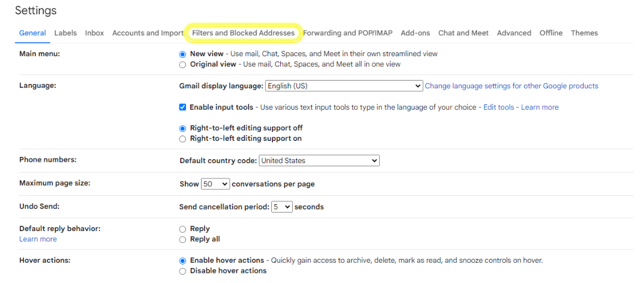The image size is (644, 283).
Task: Open conversations per page dropdown
Action: (215, 184)
